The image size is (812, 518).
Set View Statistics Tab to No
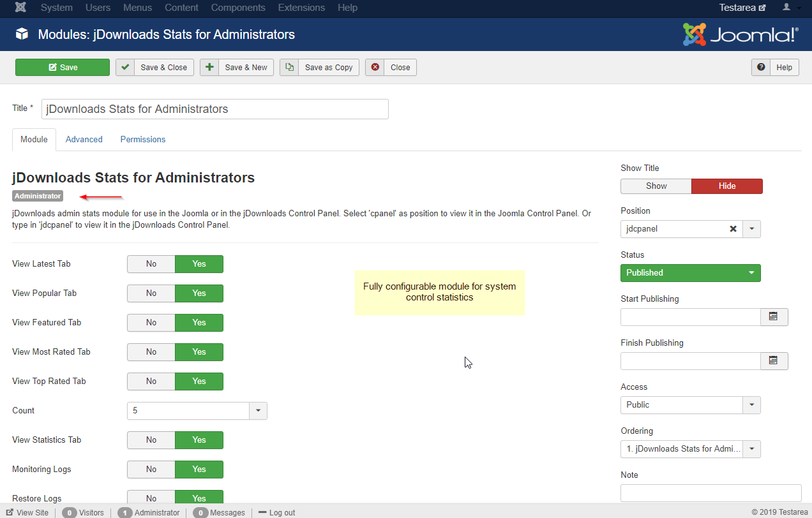pyautogui.click(x=151, y=440)
